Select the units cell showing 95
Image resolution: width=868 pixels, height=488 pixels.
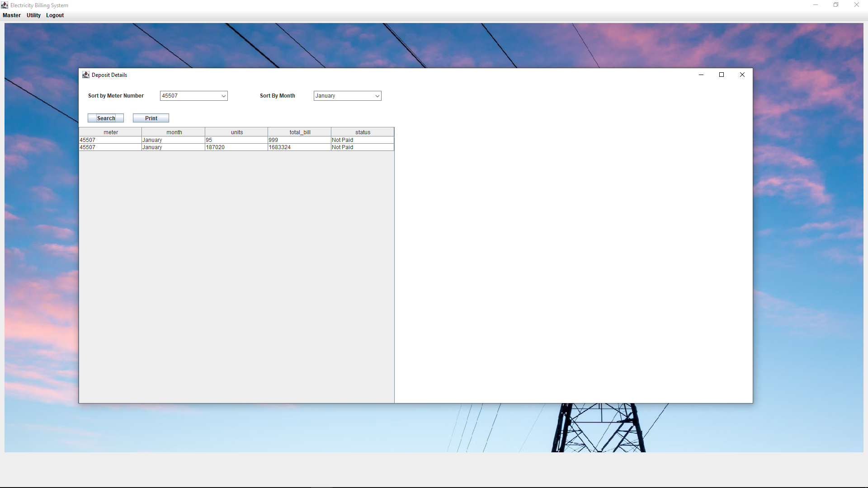click(236, 140)
